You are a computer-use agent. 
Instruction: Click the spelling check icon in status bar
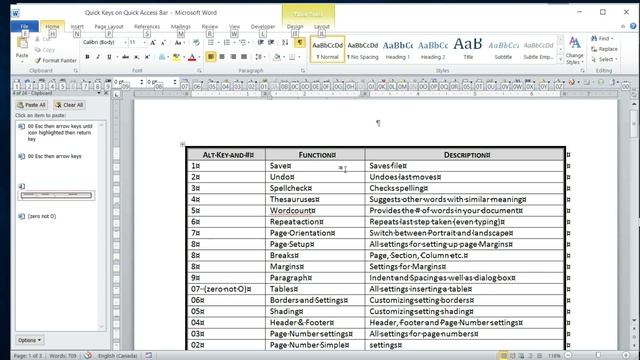point(88,356)
